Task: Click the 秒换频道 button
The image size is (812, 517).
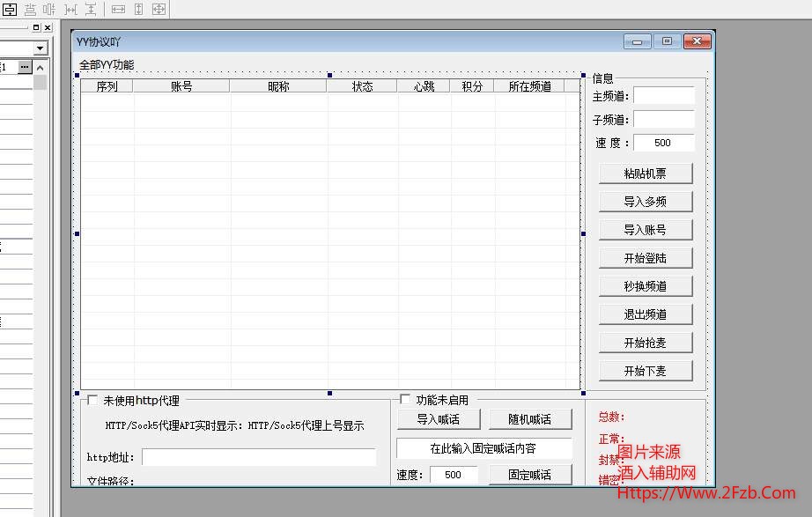Action: (646, 286)
